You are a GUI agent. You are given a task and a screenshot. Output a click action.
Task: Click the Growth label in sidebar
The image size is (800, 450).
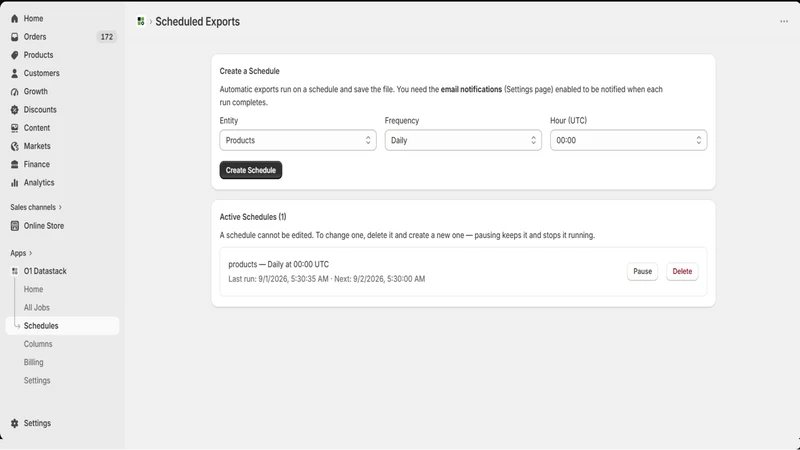click(x=36, y=92)
